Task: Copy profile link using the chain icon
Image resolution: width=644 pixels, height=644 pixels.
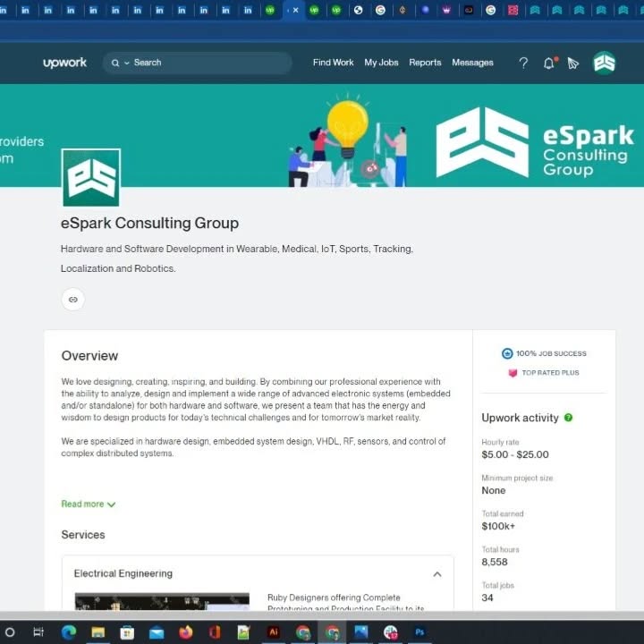Action: point(73,300)
